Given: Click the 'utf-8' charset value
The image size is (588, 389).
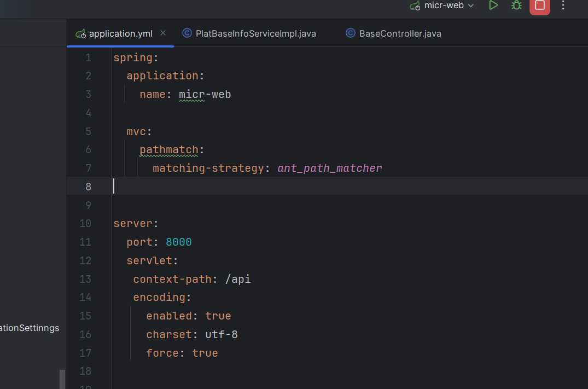Looking at the screenshot, I should (221, 335).
